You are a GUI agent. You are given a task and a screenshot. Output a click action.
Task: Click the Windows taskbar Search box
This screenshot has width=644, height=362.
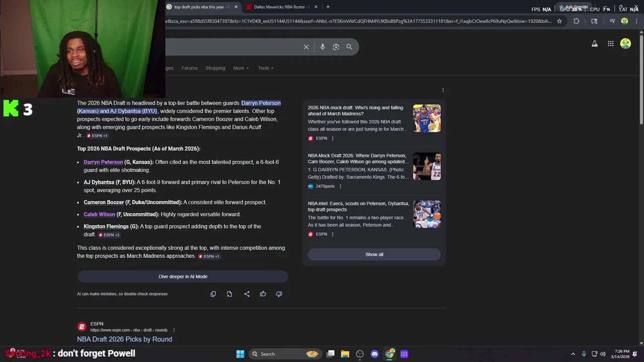coord(286,354)
